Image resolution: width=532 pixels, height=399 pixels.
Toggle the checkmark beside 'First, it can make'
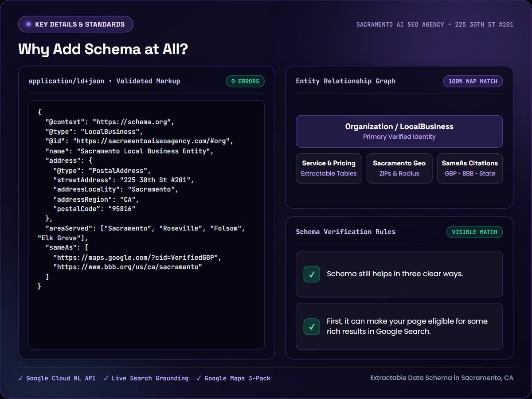pos(312,327)
